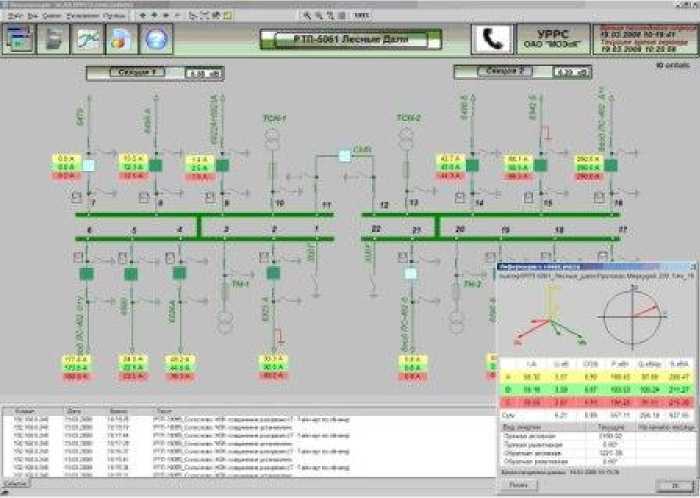Click the circular phasor diagram in dialog
The image size is (700, 498).
click(632, 317)
